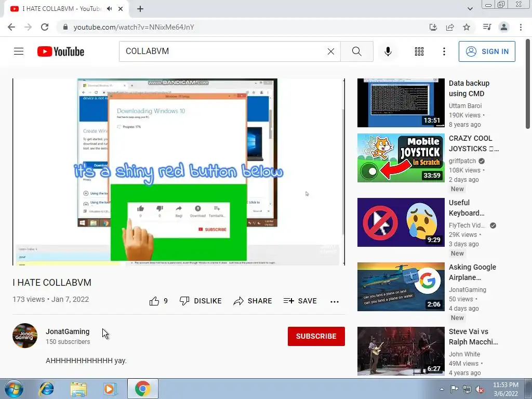The height and width of the screenshot is (399, 532).
Task: Open Windows Media Player from taskbar
Action: pyautogui.click(x=110, y=389)
